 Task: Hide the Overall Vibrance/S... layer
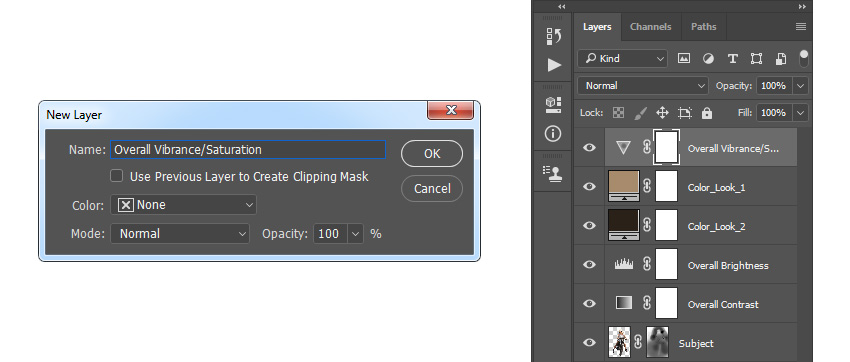589,147
